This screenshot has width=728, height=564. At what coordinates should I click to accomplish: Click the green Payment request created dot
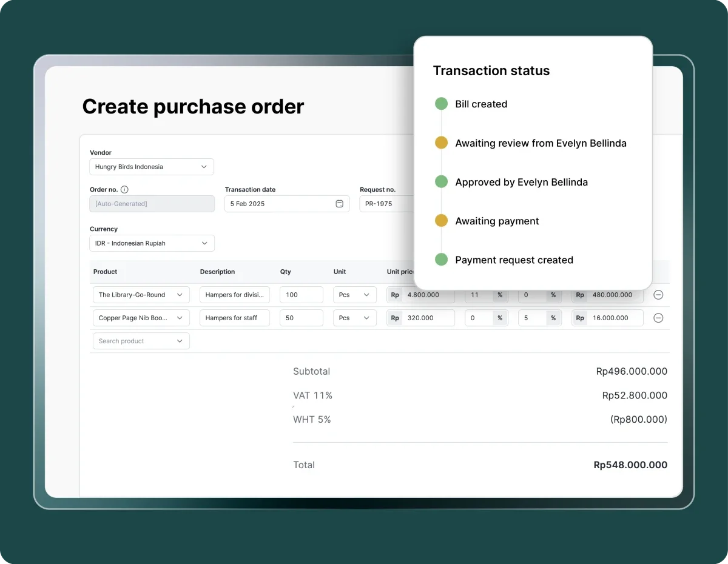441,260
